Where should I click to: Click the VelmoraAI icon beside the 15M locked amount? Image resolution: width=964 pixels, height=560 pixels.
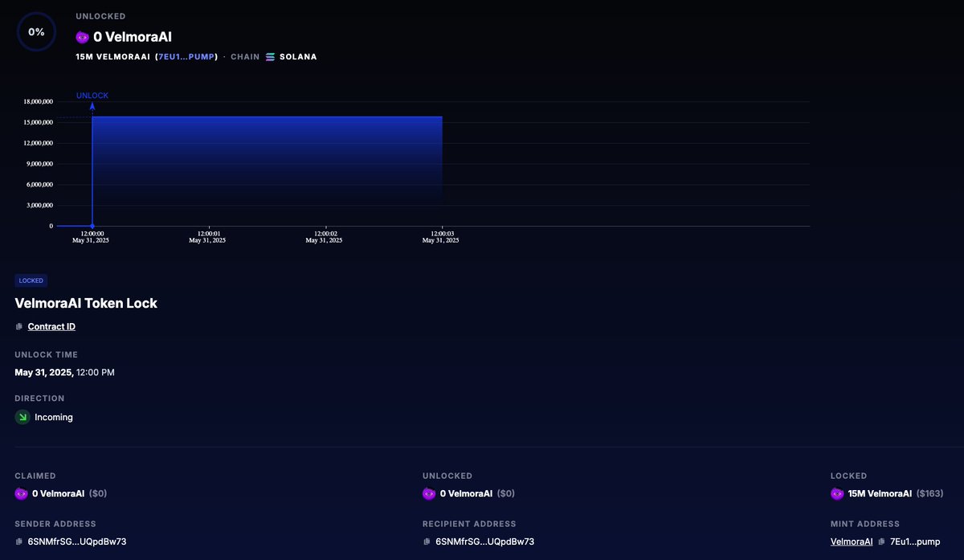(x=837, y=493)
